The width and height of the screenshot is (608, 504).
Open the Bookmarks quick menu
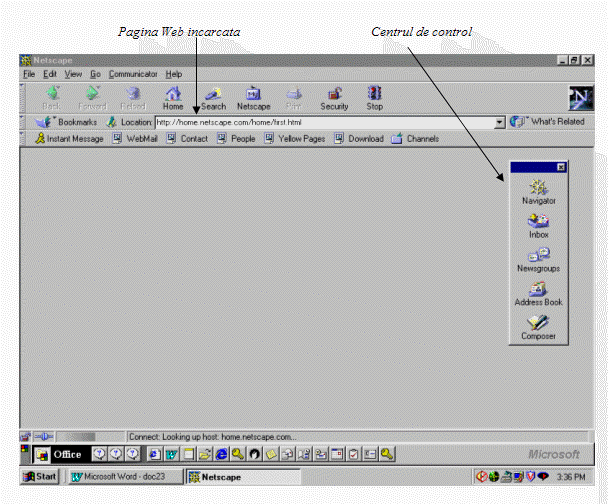coord(66,122)
